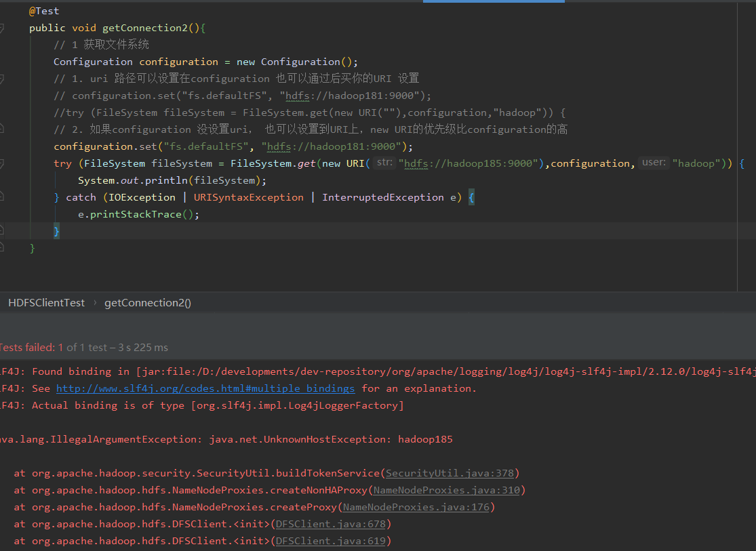
Task: Click the 'user:' parameter inlay hint
Action: (654, 163)
